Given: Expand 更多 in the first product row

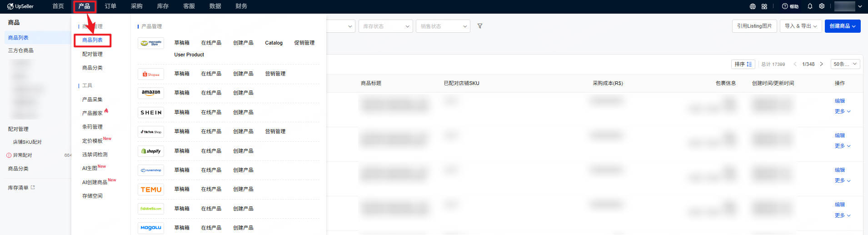Looking at the screenshot, I should 843,111.
